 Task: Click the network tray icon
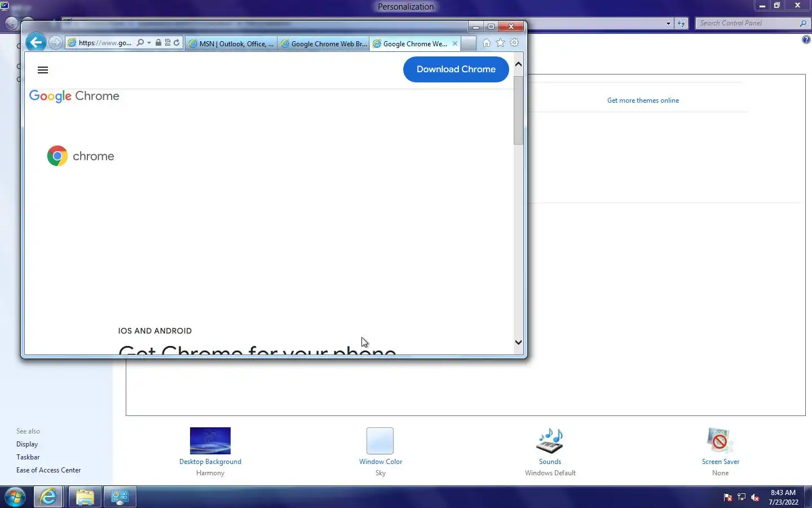tap(742, 497)
